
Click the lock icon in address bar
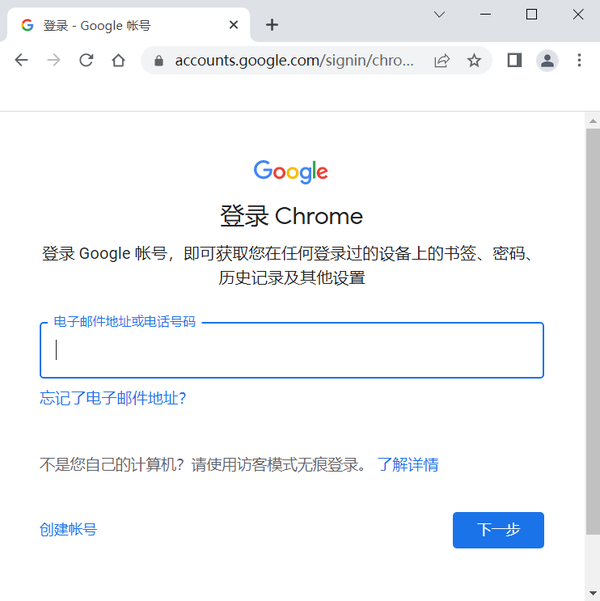158,61
